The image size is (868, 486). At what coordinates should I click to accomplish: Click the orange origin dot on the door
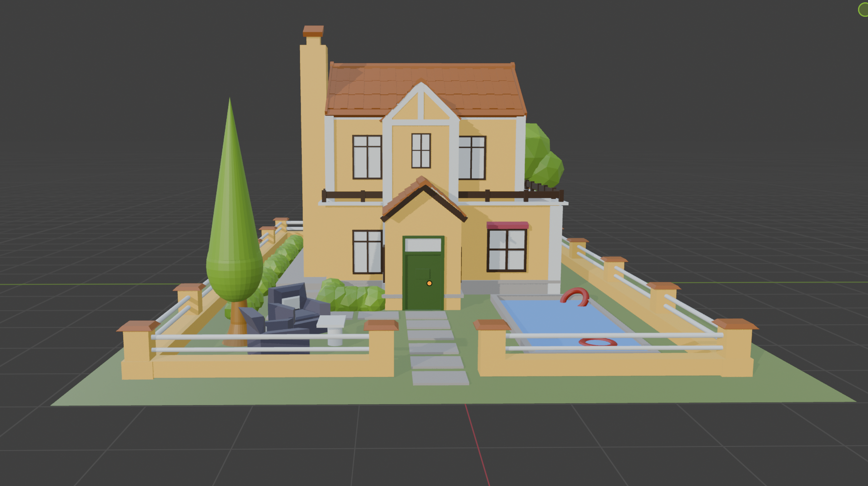(429, 283)
